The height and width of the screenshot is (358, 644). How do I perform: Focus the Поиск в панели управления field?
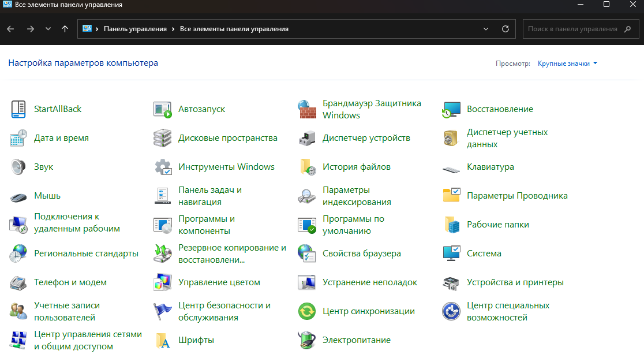[581, 29]
